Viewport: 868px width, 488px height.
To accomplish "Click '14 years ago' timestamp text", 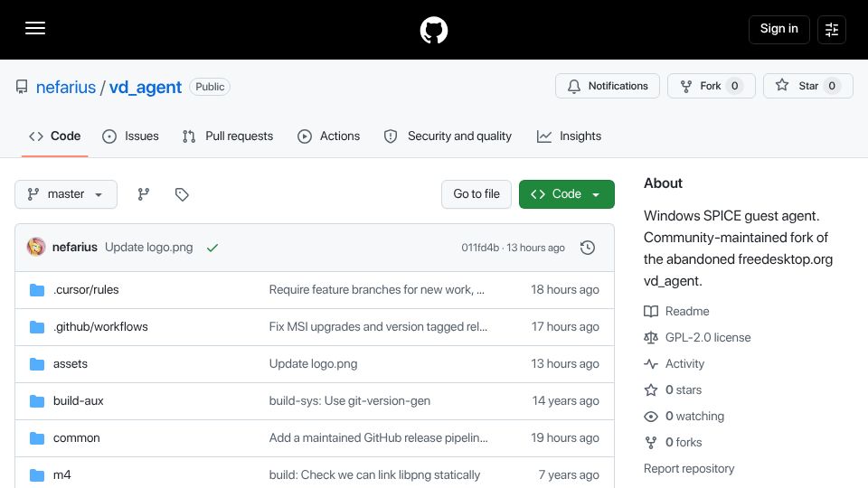I will tap(565, 401).
